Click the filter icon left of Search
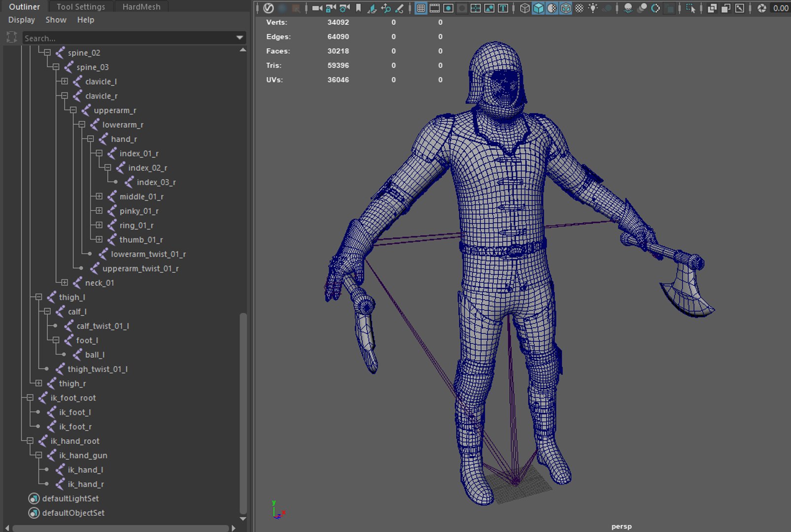 (12, 37)
